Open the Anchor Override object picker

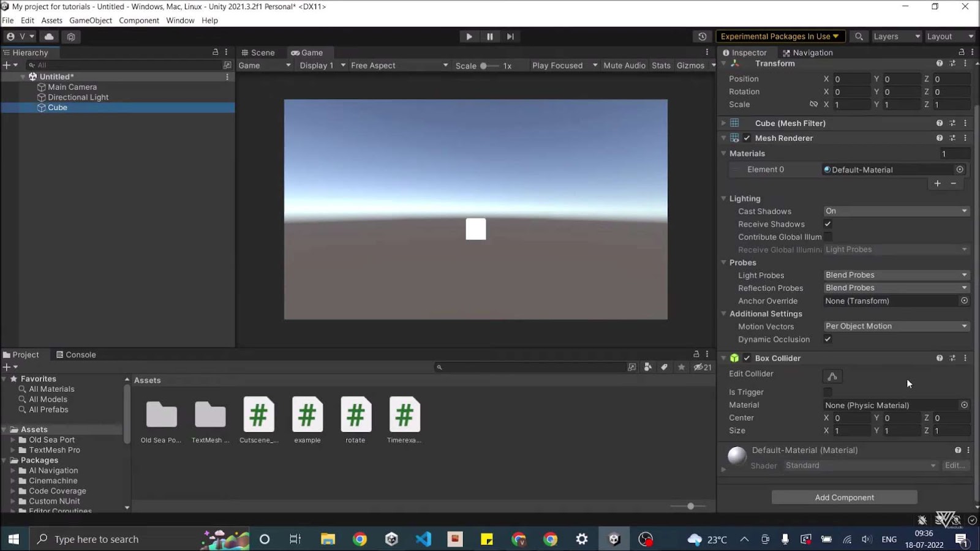(x=964, y=301)
